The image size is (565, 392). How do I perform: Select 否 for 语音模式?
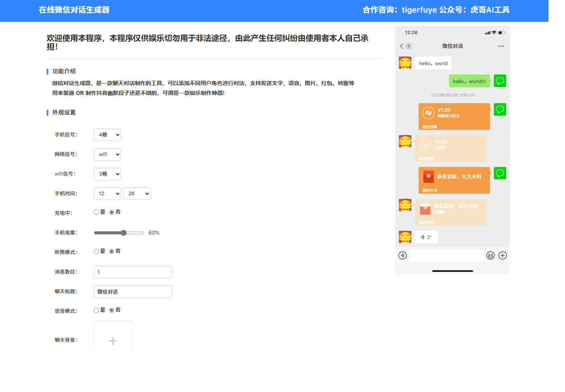click(x=111, y=310)
